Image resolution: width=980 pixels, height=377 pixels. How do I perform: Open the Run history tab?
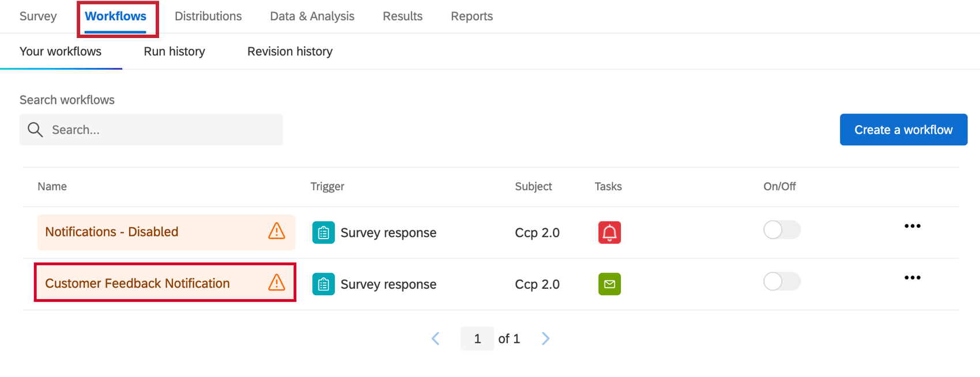[174, 51]
